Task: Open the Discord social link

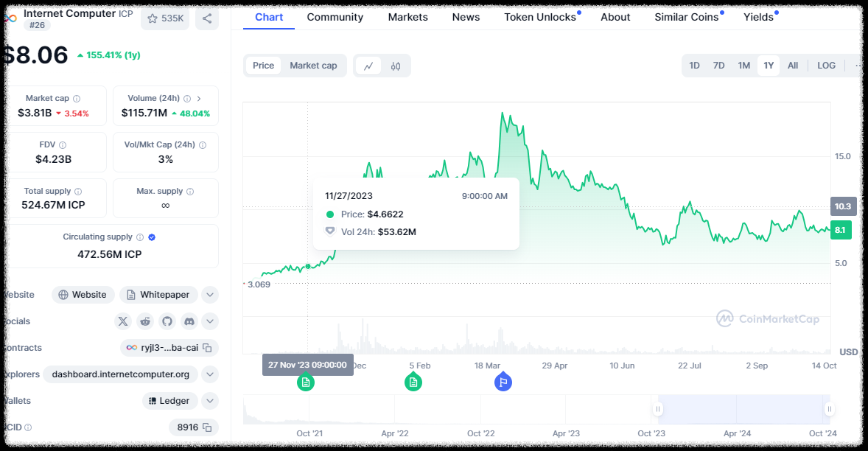Action: [x=189, y=321]
